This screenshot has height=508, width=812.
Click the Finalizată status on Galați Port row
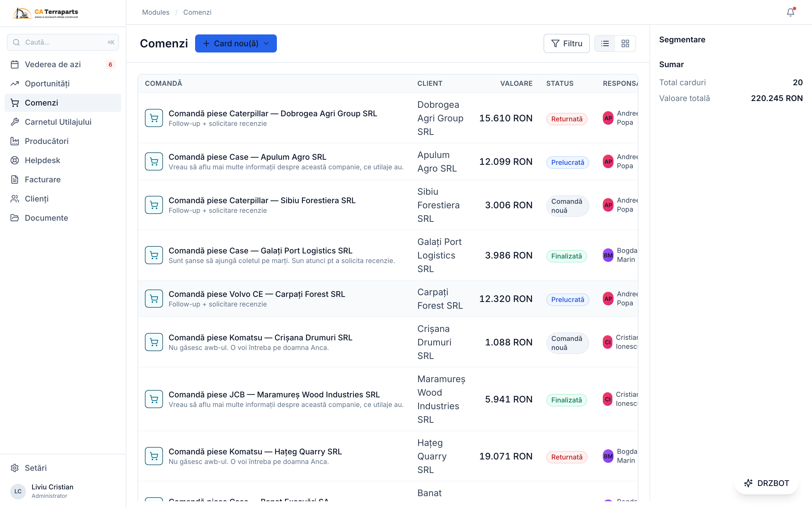pyautogui.click(x=566, y=256)
